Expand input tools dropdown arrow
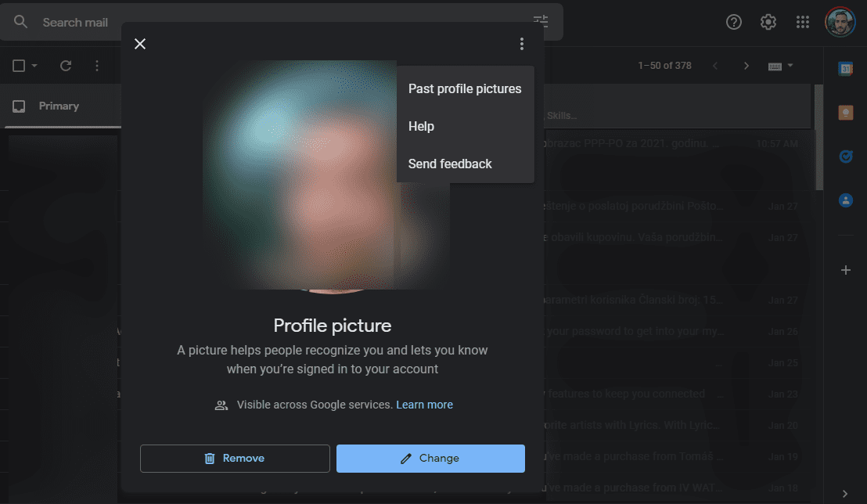Viewport: 867px width, 504px height. [790, 66]
